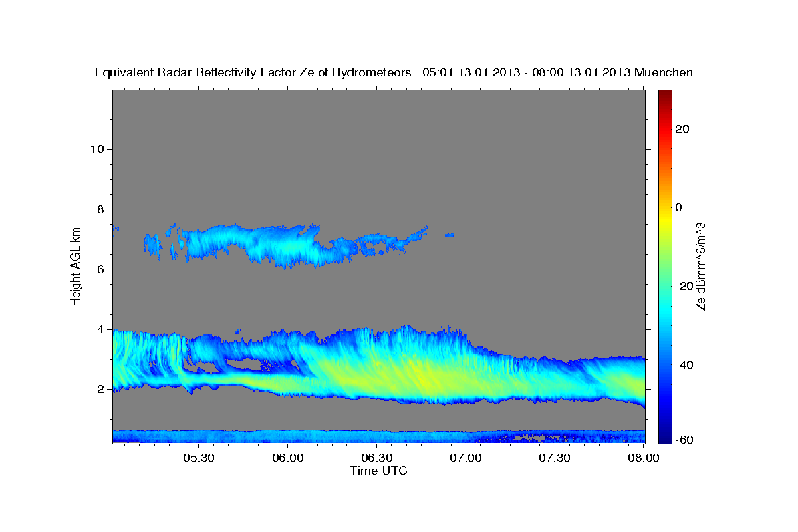Click the colorbar value 0
This screenshot has width=798, height=532.
point(679,207)
